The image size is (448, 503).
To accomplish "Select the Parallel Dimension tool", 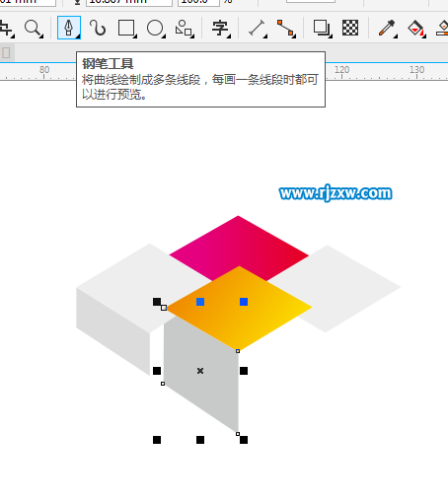I will click(x=258, y=28).
